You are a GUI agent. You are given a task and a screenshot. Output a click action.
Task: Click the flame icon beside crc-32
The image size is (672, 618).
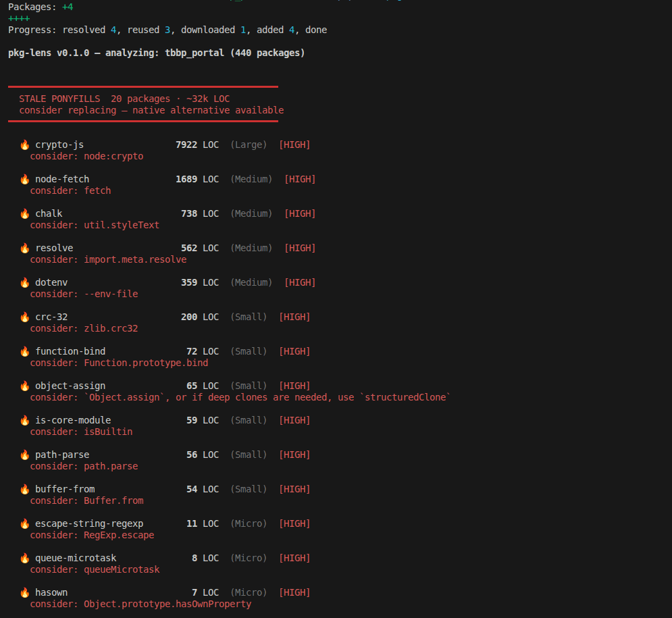pos(25,317)
